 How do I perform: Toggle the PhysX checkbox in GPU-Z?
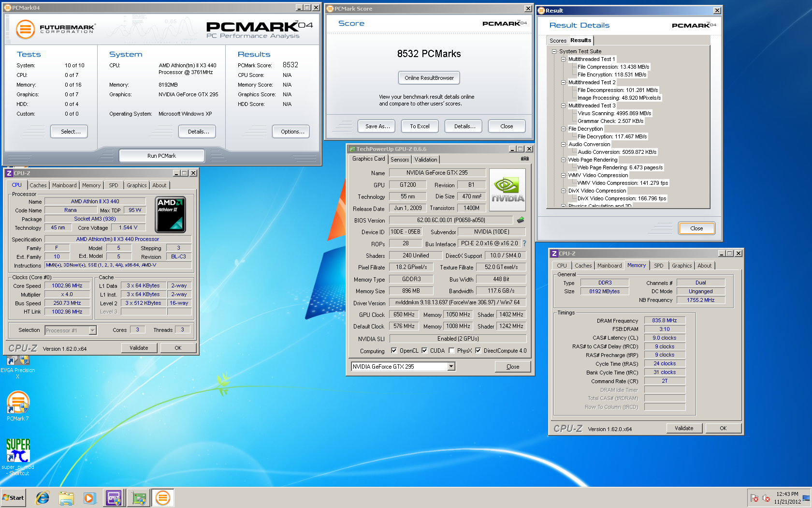(x=451, y=351)
